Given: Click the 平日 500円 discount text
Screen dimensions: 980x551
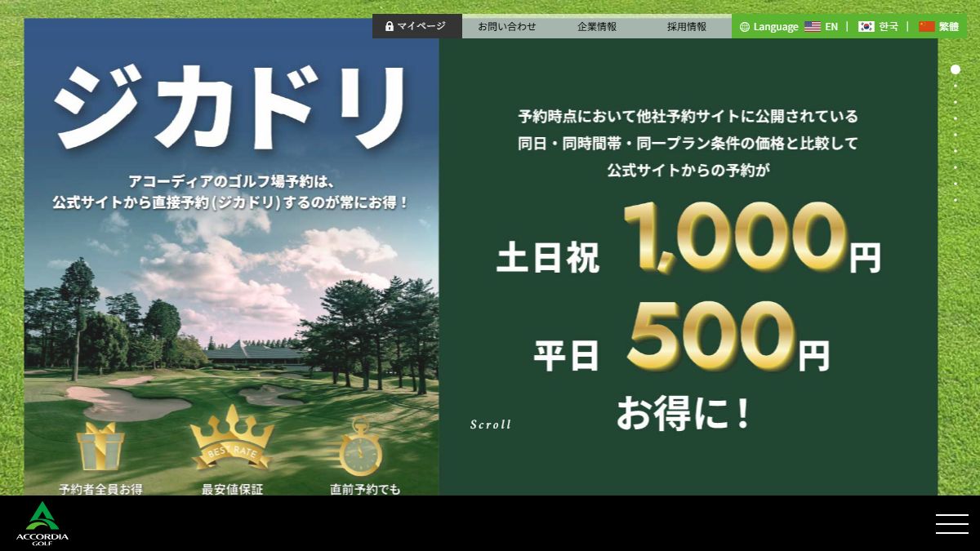Looking at the screenshot, I should point(681,337).
